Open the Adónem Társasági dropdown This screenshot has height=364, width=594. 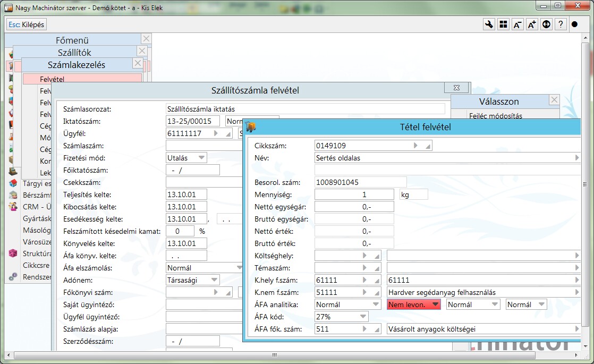click(x=214, y=280)
